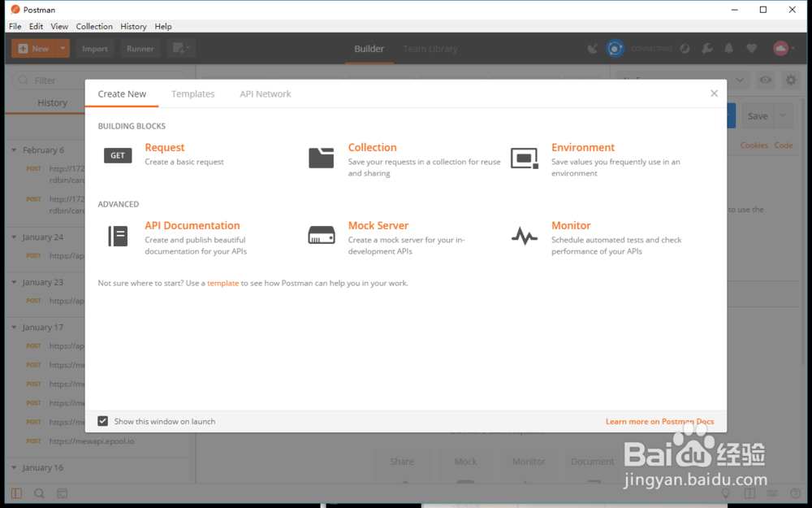The width and height of the screenshot is (812, 508).
Task: Click the new window icon in toolbar
Action: tap(181, 49)
